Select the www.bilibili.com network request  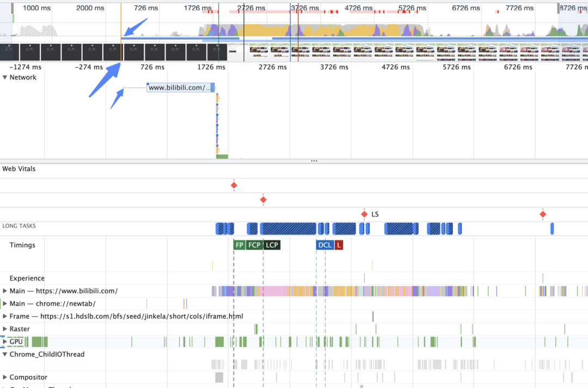181,87
